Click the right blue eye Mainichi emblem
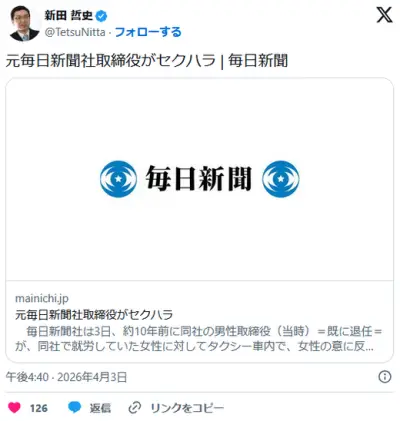400x421 pixels. click(x=281, y=179)
